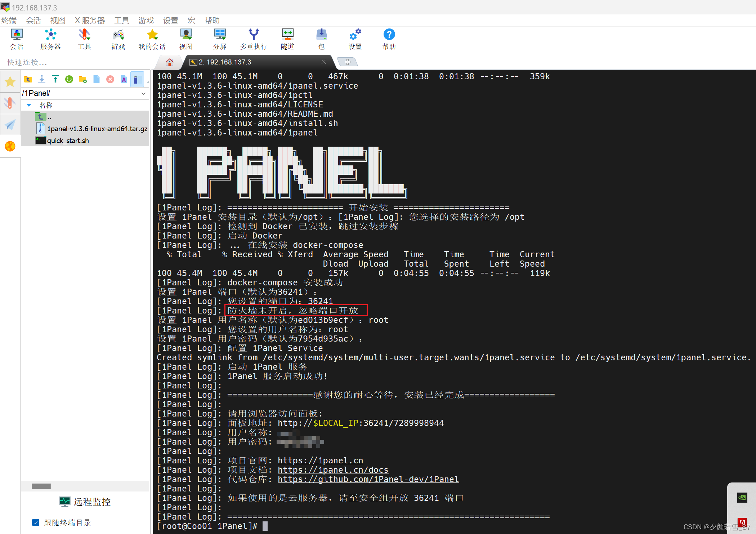Click SFTP upload file icon
Screen dimensions: 756x534
click(x=55, y=79)
